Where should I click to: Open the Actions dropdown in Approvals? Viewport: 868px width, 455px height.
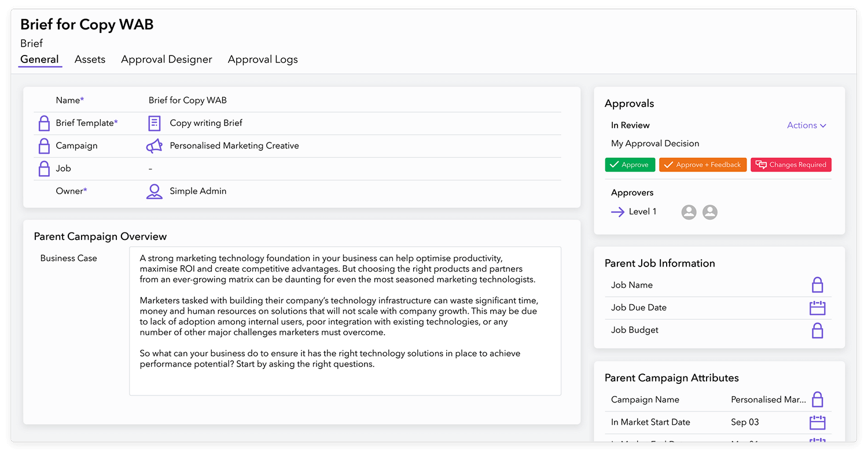[x=807, y=125]
